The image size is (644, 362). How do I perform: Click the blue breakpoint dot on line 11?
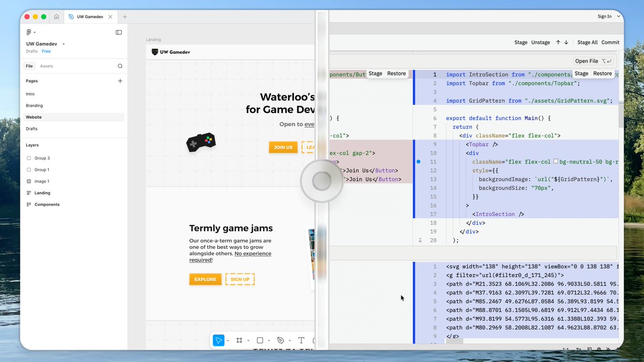[419, 161]
